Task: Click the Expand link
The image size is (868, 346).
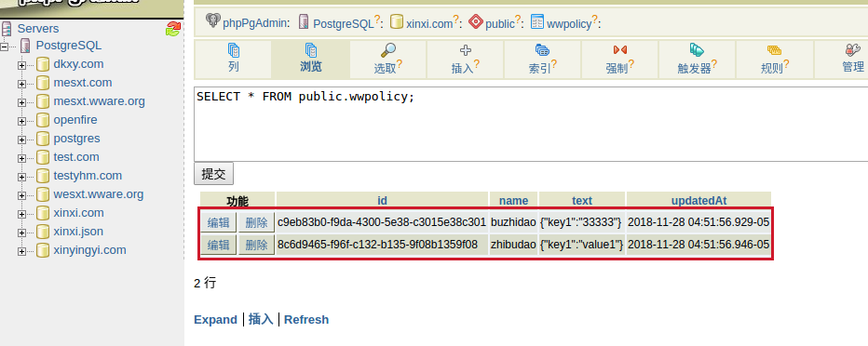Action: pyautogui.click(x=215, y=319)
